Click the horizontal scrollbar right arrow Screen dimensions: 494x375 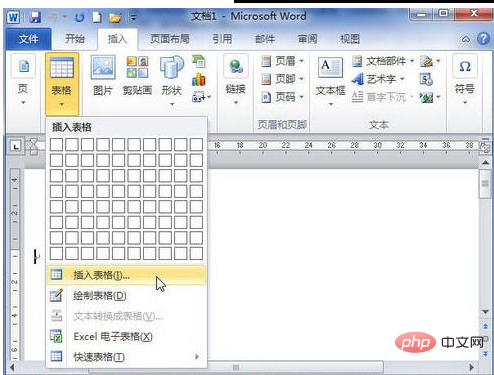point(471,367)
